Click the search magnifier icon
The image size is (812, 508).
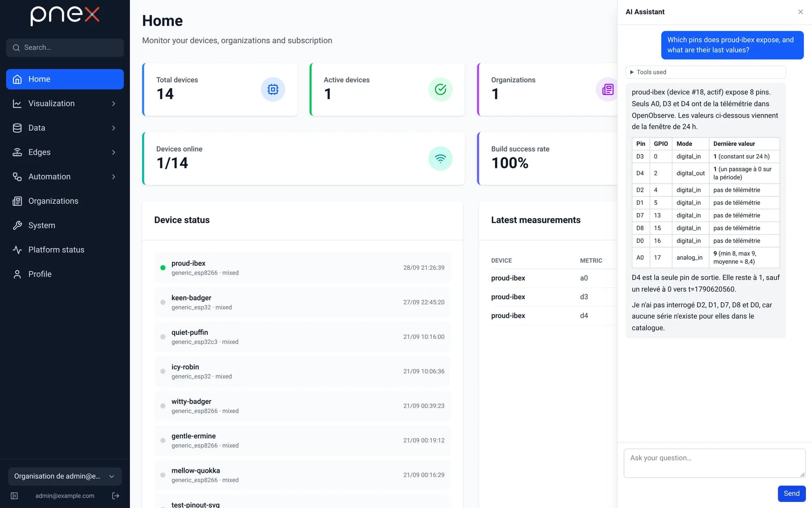point(16,48)
